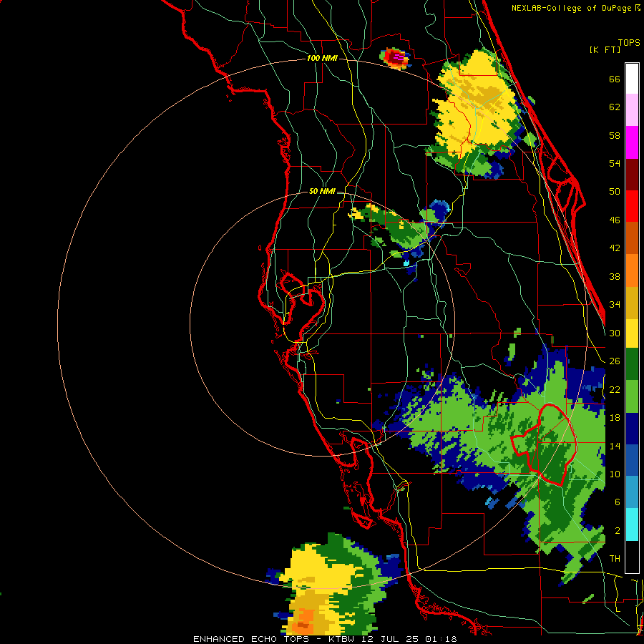This screenshot has height=644, width=644.
Task: Click the "50 NMI" range ring label
Action: (322, 191)
